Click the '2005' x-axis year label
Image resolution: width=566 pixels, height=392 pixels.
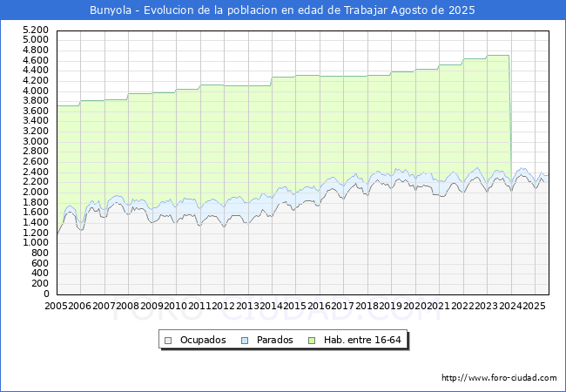coord(56,306)
